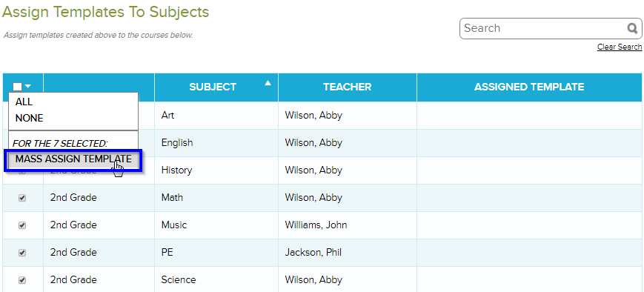Uncheck the Math row checkbox
644x292 pixels.
22,198
